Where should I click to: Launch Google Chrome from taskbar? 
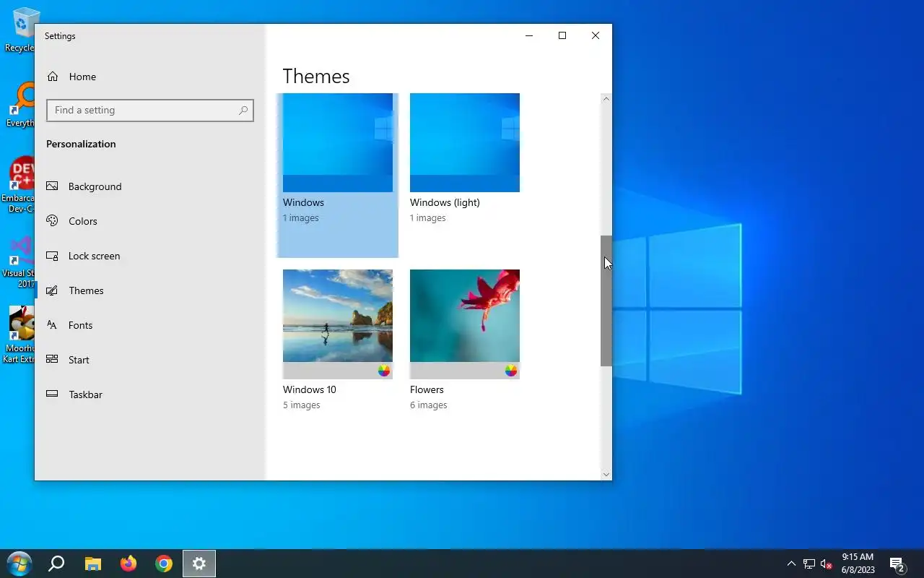(x=164, y=564)
